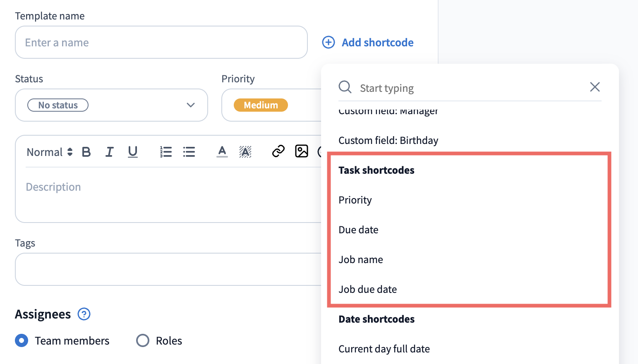Toggle underline formatting

(132, 152)
